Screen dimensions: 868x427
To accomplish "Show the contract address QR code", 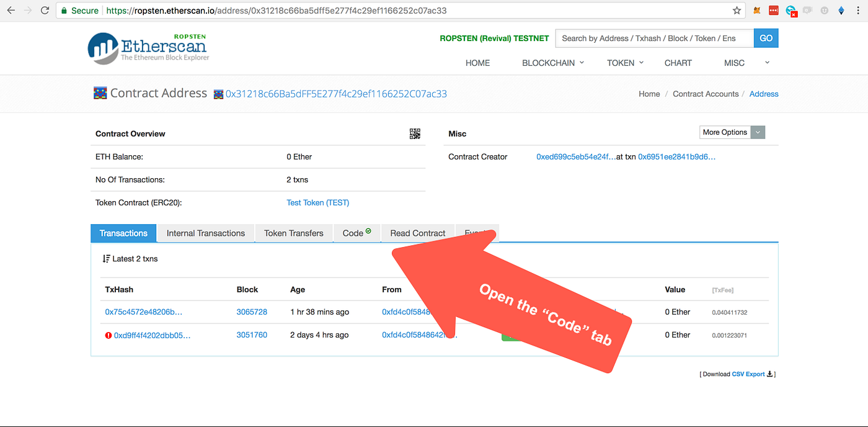I will coord(415,133).
